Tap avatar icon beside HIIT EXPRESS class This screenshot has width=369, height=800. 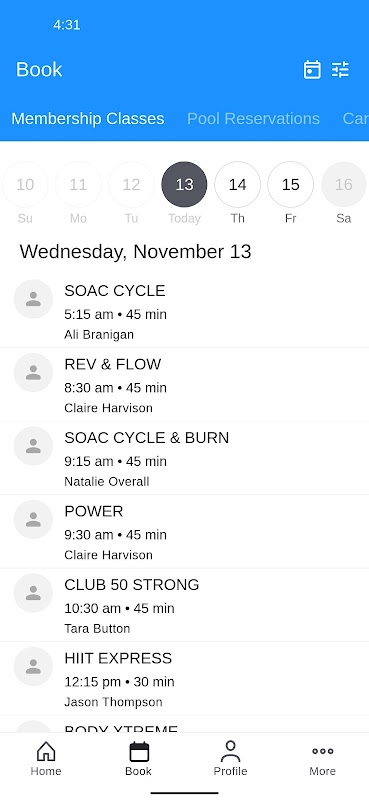tap(33, 666)
